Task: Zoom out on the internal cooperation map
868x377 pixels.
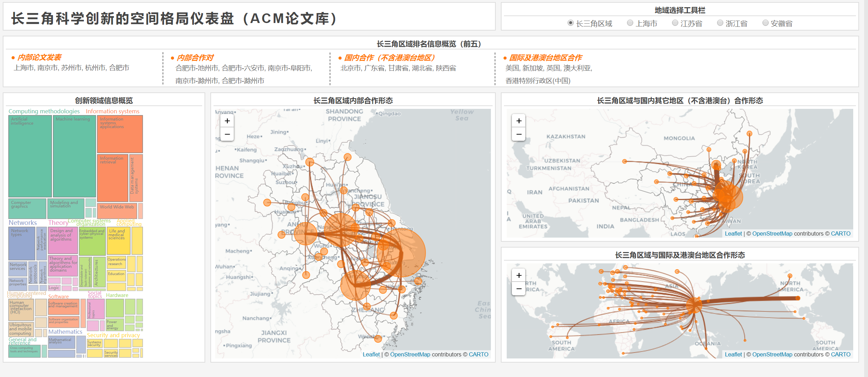Action: pyautogui.click(x=227, y=134)
